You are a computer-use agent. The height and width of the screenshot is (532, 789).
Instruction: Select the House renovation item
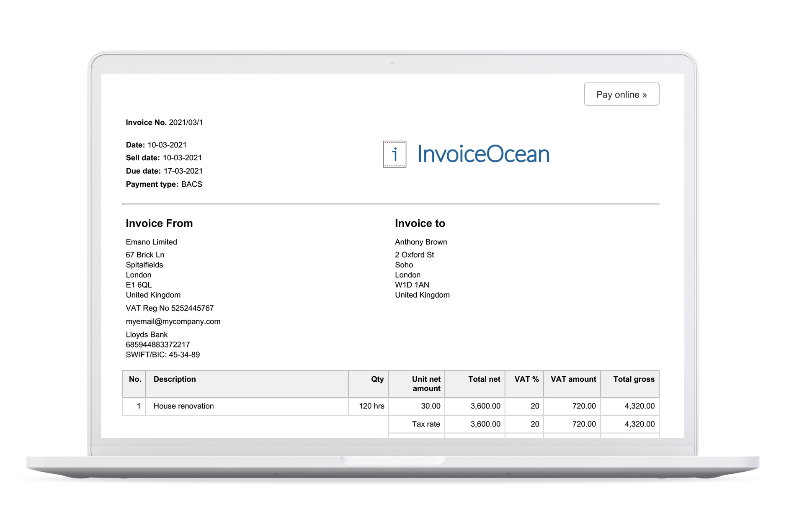[x=183, y=406]
